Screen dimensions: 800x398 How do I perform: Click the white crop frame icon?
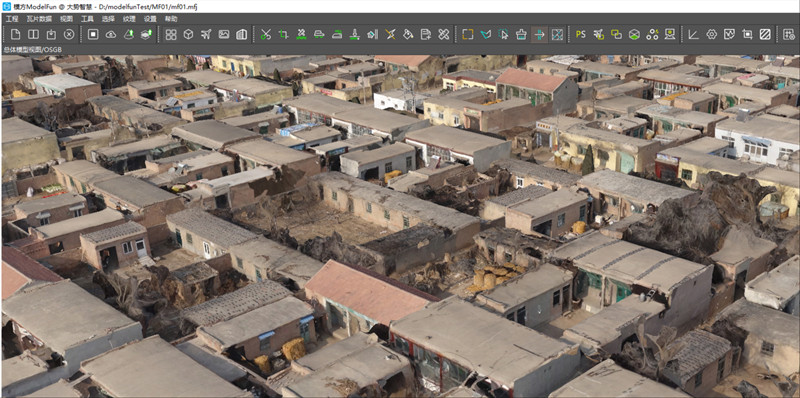[747, 34]
